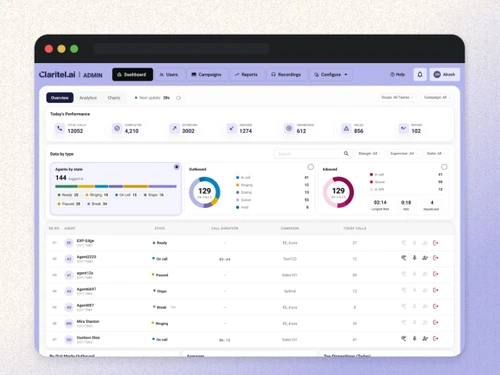The width and height of the screenshot is (500, 375).
Task: Click the Inbound donut chart
Action: coord(338,192)
